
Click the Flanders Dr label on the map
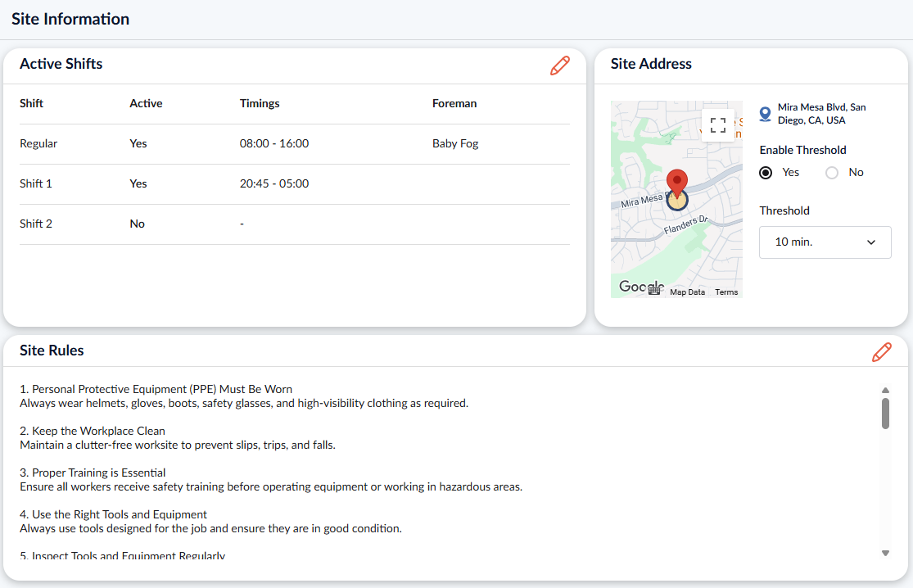(x=686, y=225)
